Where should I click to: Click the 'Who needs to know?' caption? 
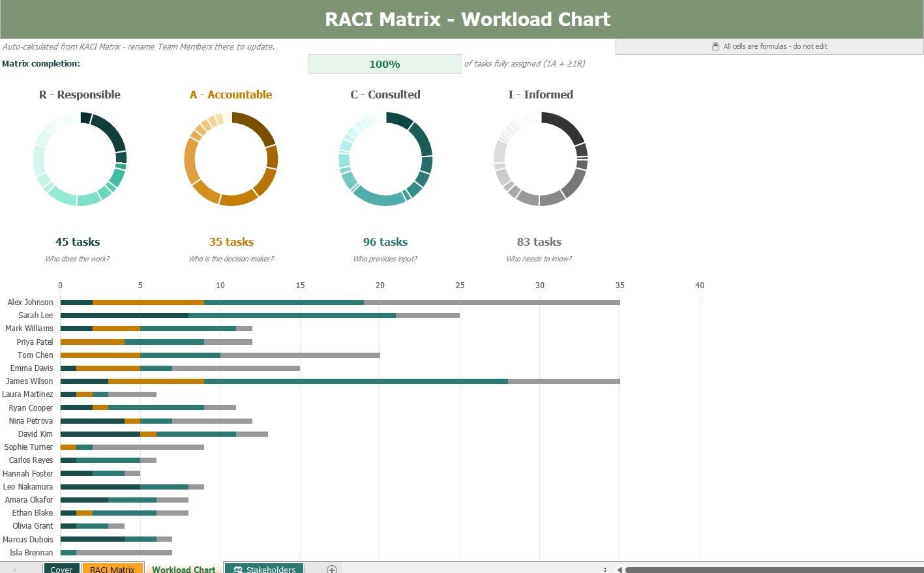(539, 259)
